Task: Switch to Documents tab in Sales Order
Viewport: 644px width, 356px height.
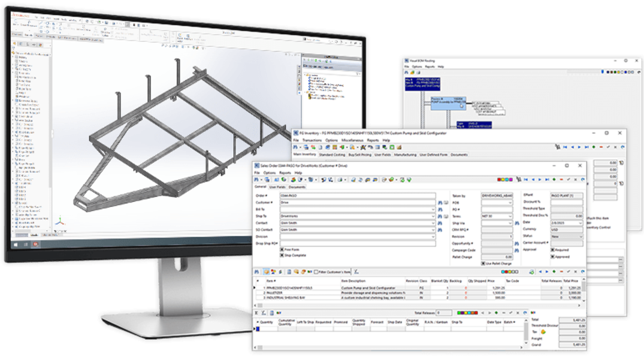Action: tap(297, 187)
